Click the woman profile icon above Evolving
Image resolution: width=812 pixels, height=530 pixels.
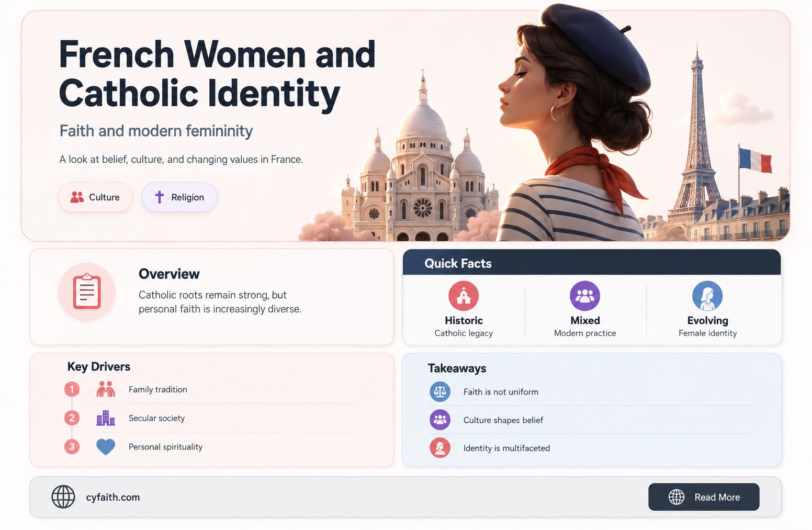pos(707,296)
